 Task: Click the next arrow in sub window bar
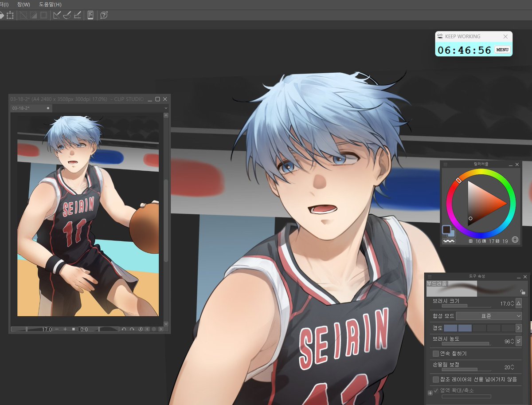[160, 329]
